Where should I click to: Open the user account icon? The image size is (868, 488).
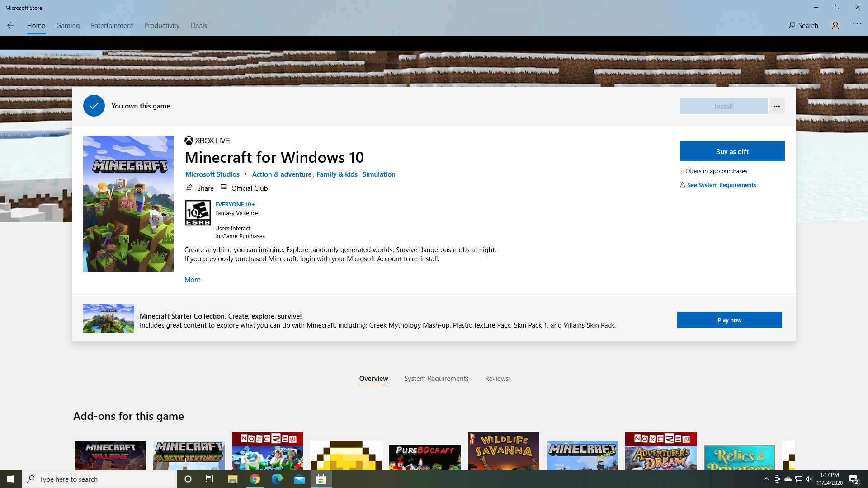[x=835, y=26]
